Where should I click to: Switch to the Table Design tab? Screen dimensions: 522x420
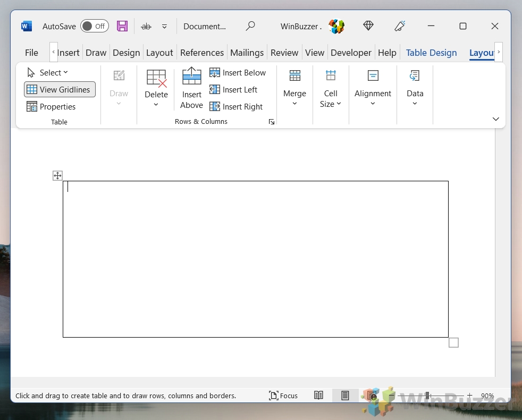(431, 53)
